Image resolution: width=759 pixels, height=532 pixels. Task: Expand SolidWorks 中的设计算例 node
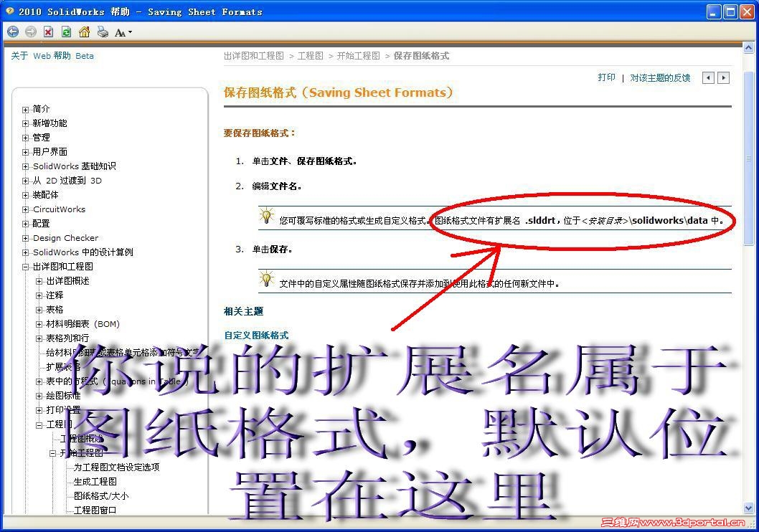point(26,253)
